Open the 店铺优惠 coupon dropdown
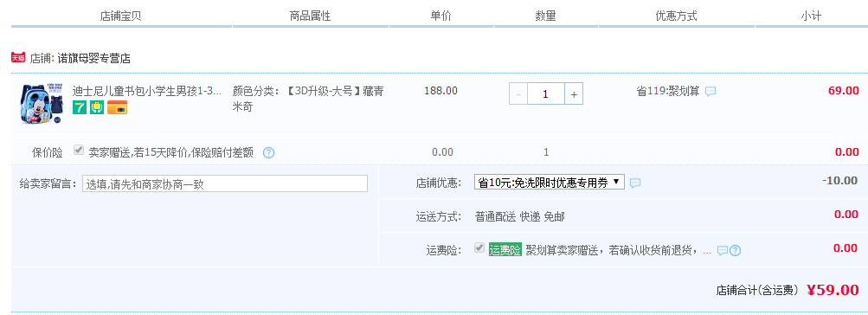 [x=550, y=182]
